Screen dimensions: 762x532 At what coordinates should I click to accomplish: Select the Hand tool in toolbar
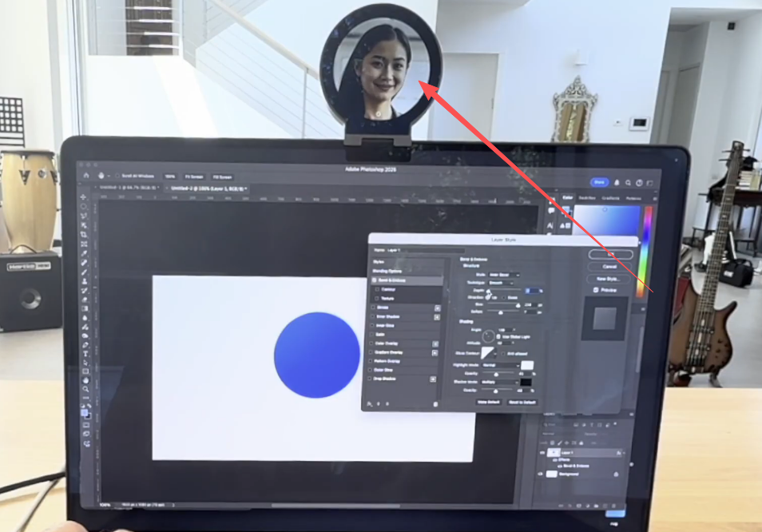coord(86,380)
